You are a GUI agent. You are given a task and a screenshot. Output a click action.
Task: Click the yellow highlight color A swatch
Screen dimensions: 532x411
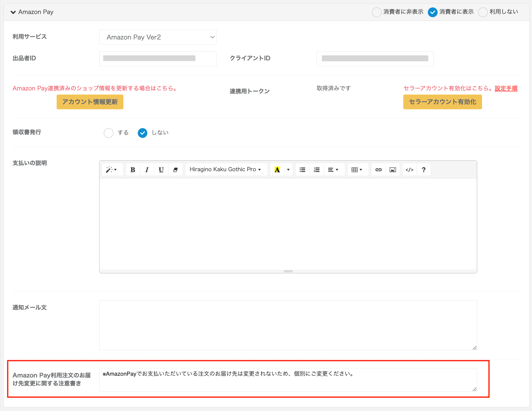[x=277, y=170]
